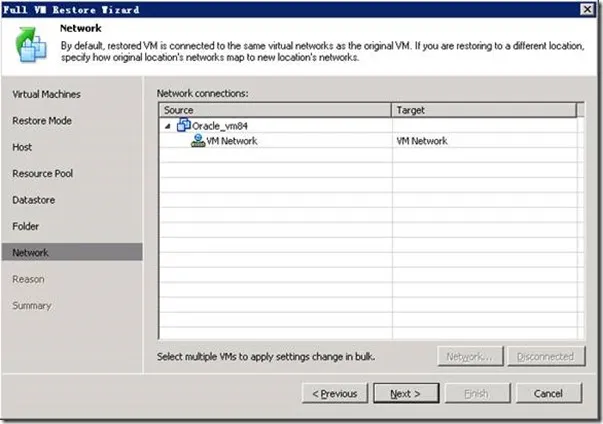Click the VM Network adapter icon
This screenshot has height=424, width=603.
click(198, 141)
